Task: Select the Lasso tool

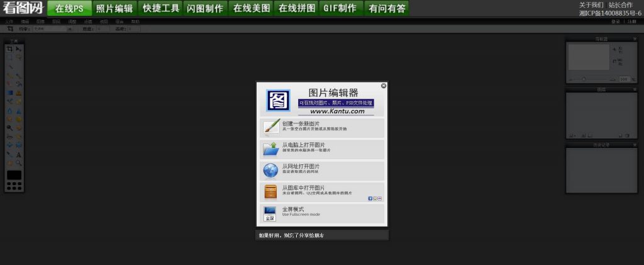Action: (x=19, y=57)
